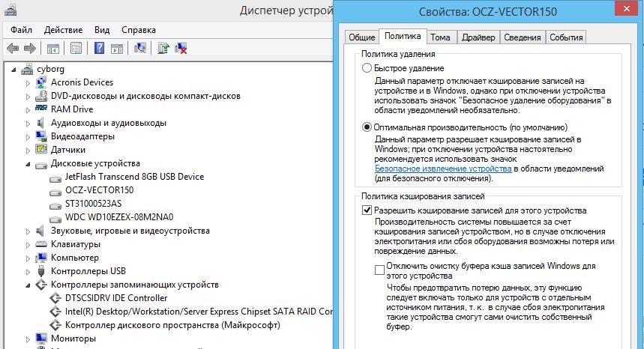Click the Help question mark toolbar icon
Viewport: 644px width, 349px height.
pos(100,48)
